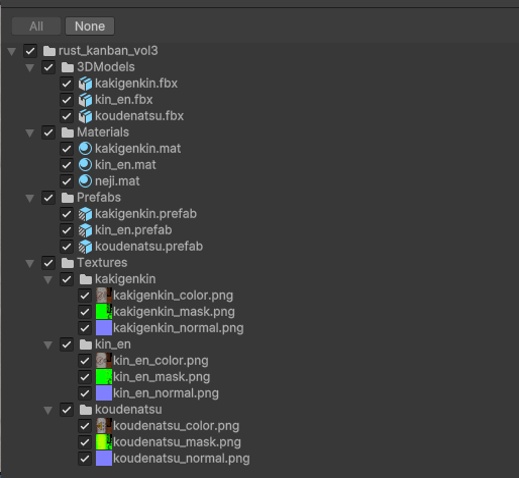
Task: Click the neji.mat material sphere icon
Action: (85, 181)
